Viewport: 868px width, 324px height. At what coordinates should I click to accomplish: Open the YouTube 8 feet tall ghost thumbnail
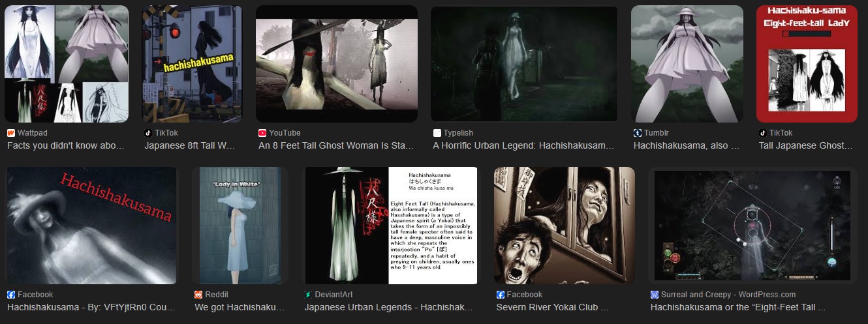coord(337,64)
